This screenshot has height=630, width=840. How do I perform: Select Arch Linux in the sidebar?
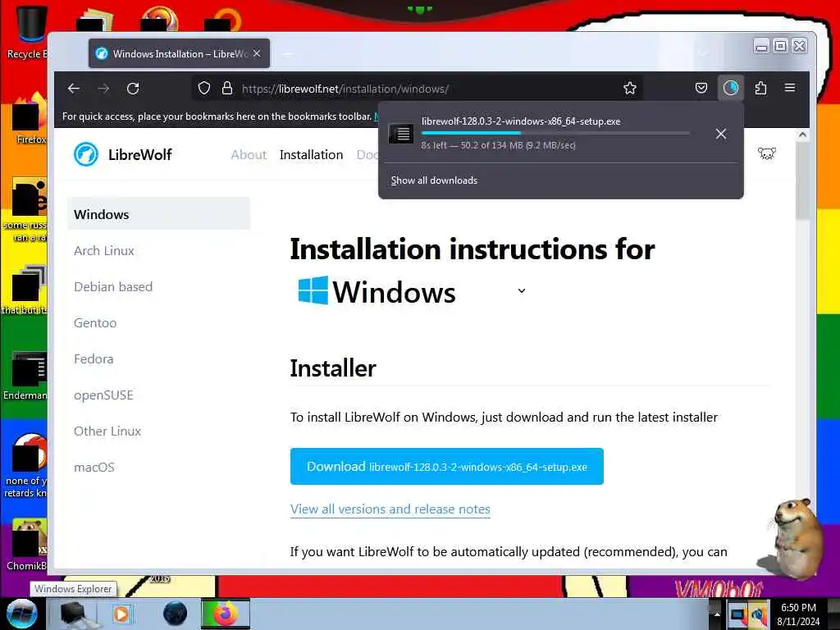[104, 251]
